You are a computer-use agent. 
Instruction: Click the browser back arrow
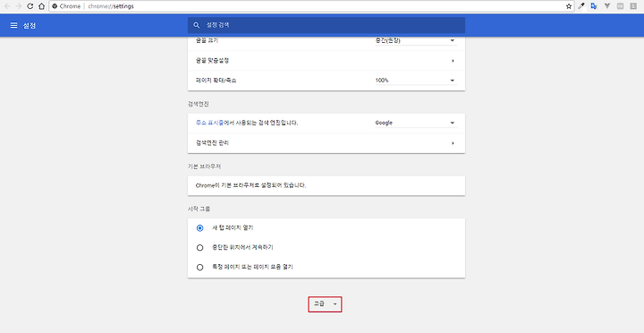7,6
